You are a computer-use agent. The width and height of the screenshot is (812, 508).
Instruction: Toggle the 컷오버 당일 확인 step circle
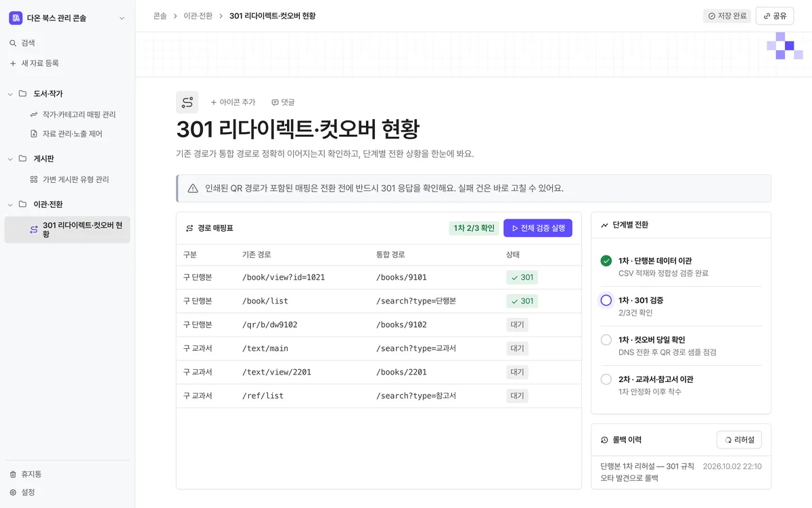[606, 339]
